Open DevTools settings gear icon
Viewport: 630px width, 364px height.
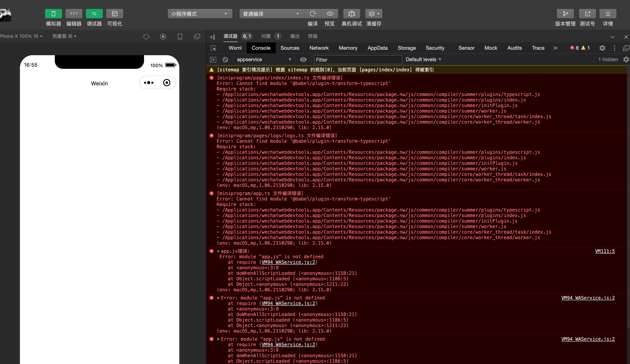pos(602,48)
